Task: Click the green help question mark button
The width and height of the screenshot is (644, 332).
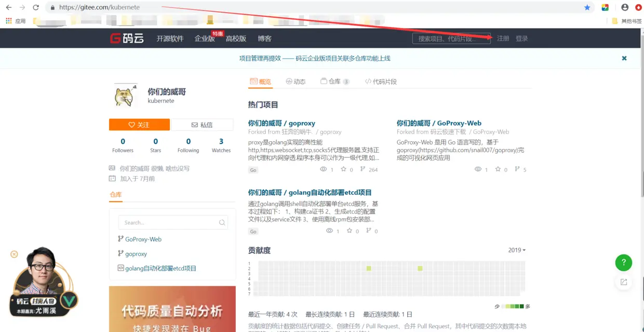Action: (x=624, y=262)
